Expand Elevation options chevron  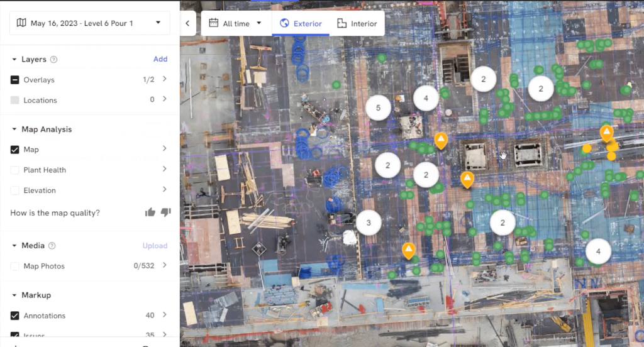(165, 189)
